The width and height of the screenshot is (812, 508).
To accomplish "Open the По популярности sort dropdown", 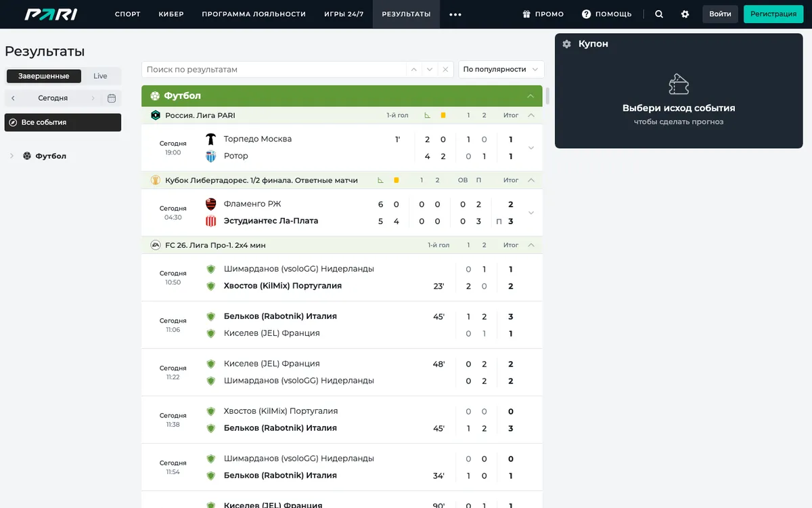I will (x=501, y=69).
